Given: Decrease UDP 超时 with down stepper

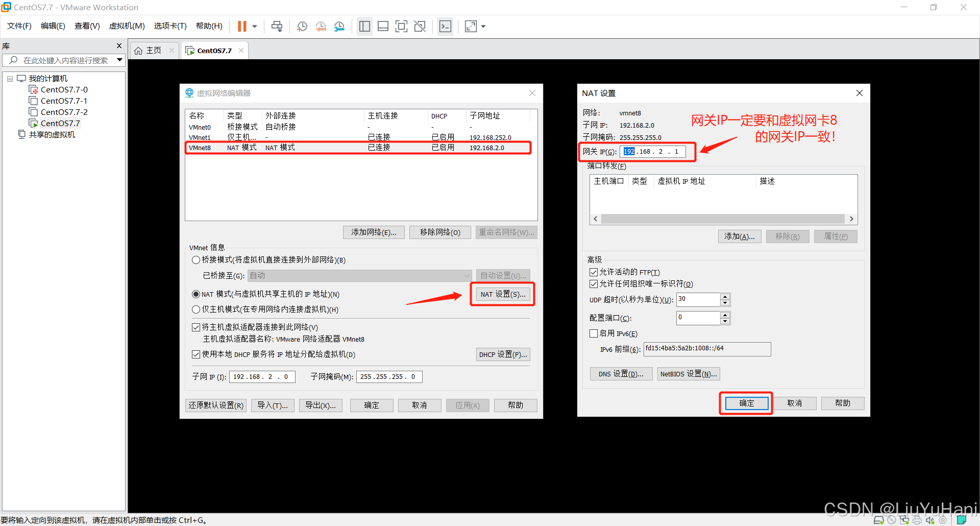Looking at the screenshot, I should (725, 303).
